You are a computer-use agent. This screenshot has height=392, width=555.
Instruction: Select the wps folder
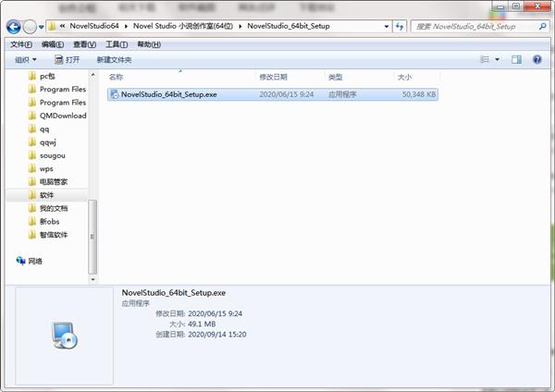coord(46,169)
